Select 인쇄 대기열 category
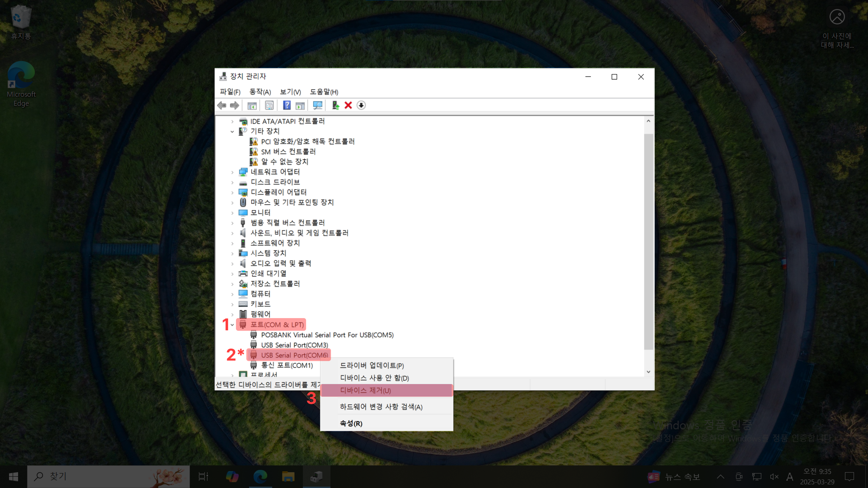This screenshot has width=868, height=488. tap(268, 274)
